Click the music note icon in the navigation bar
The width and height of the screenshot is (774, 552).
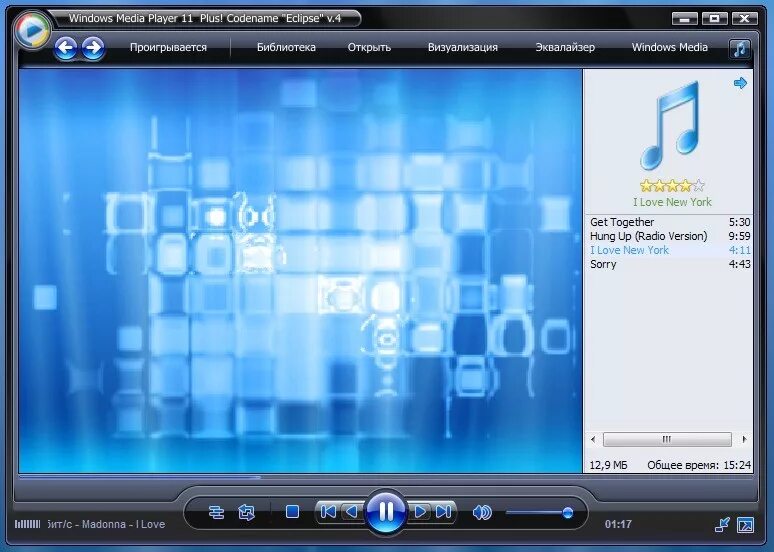pyautogui.click(x=739, y=48)
